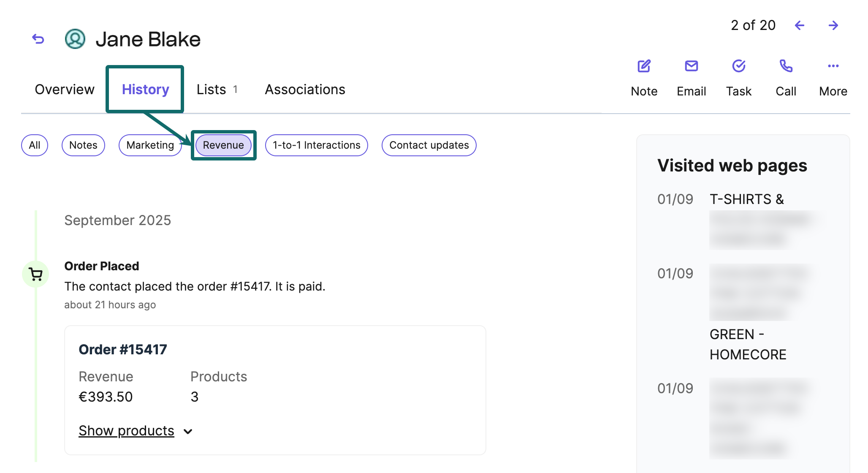Expand the Show products link

coord(126,431)
